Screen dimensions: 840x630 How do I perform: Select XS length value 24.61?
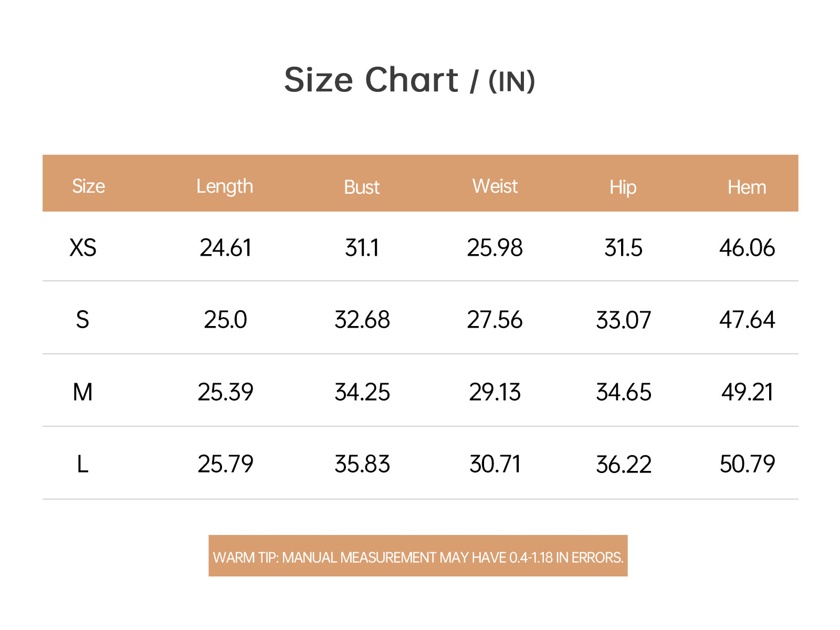pos(225,248)
